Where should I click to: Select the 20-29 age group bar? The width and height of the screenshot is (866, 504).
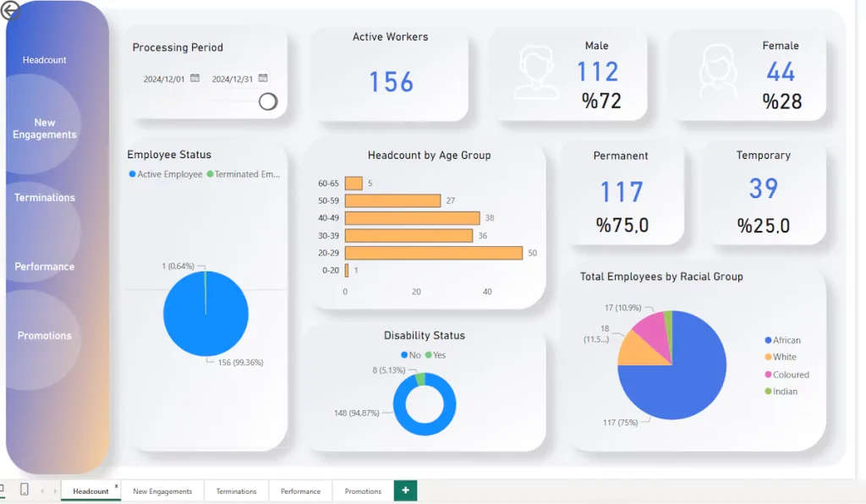(x=434, y=253)
